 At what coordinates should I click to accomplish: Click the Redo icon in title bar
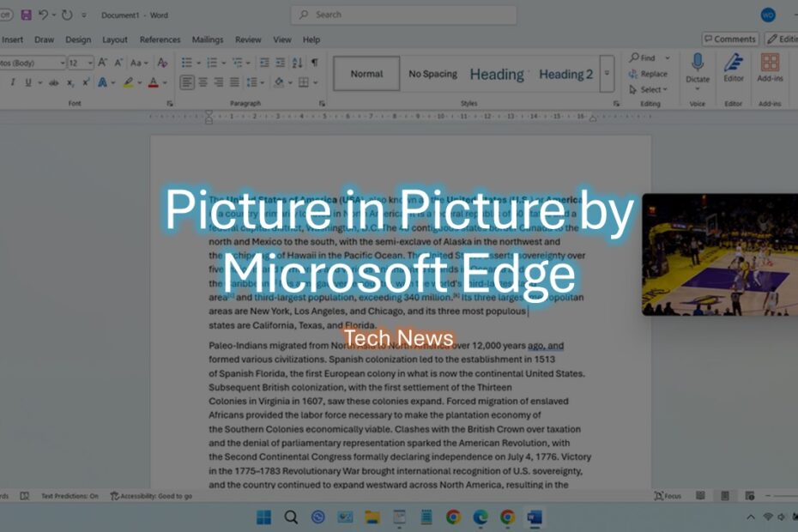click(x=67, y=15)
